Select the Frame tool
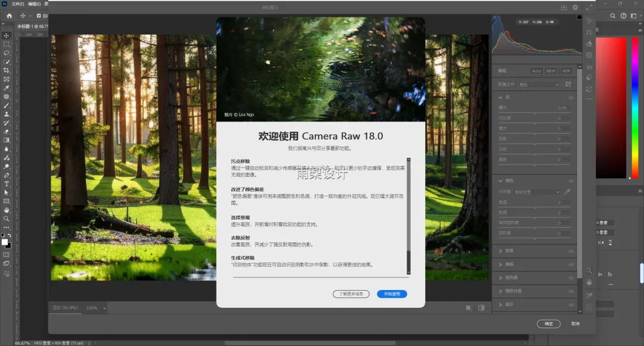644x346 pixels. 6,79
